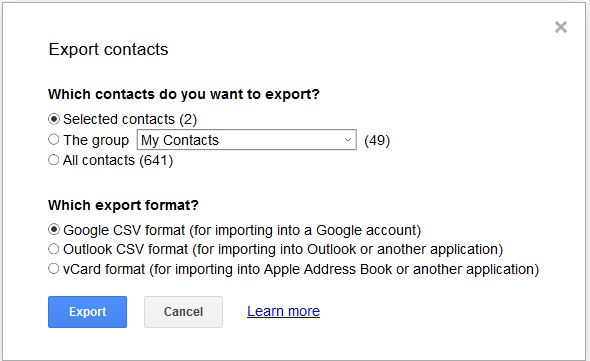Click the 'Export contacts' dialog title
This screenshot has height=361, width=590.
coord(108,50)
